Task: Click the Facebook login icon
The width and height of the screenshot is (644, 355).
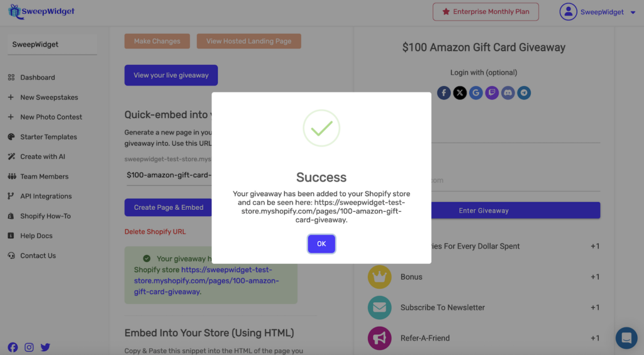Action: pyautogui.click(x=444, y=93)
